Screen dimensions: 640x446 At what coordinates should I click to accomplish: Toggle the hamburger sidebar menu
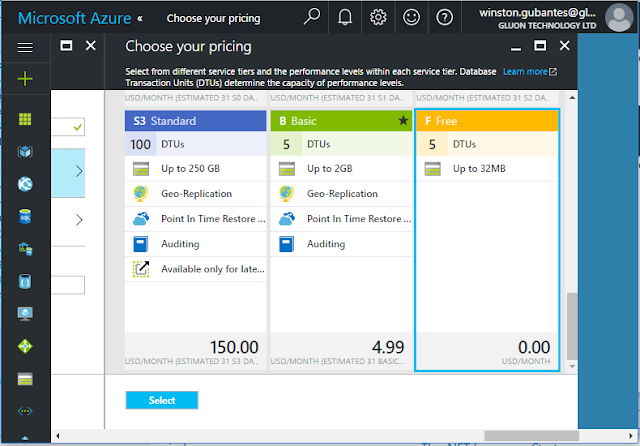(25, 48)
